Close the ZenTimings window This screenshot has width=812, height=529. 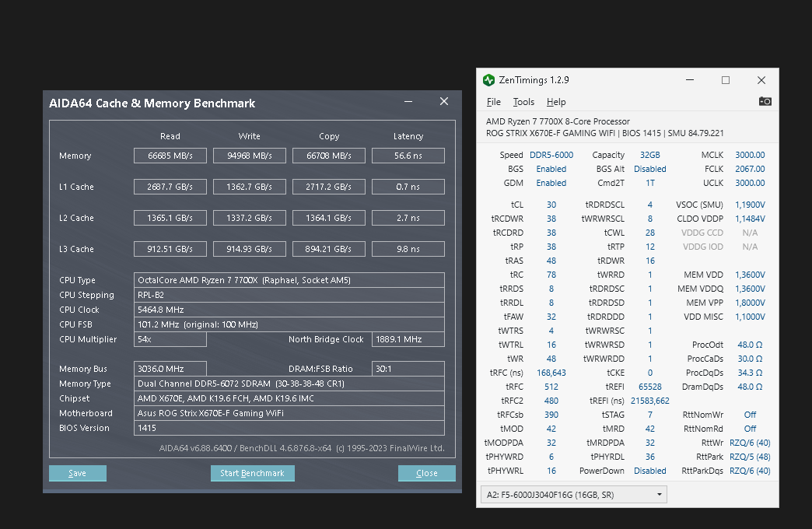[761, 80]
